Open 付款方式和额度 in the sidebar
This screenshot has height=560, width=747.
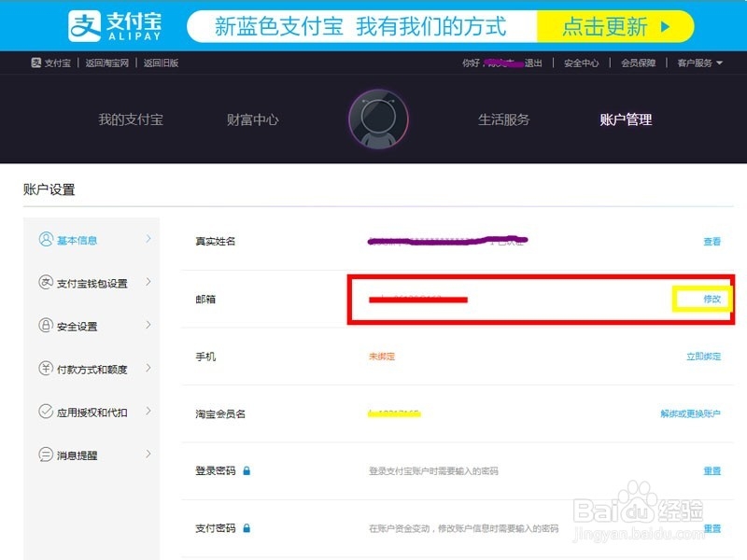coord(92,370)
